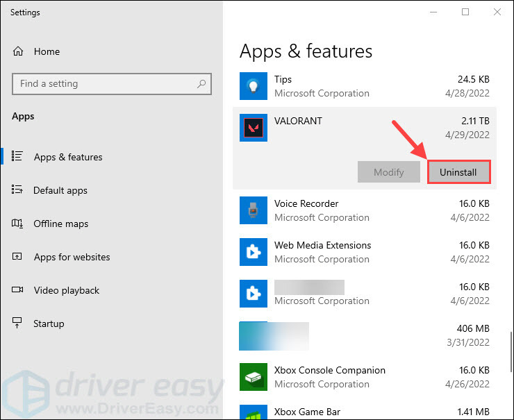The height and width of the screenshot is (420, 514).
Task: Click the Apps & features list icon
Action: 17,156
